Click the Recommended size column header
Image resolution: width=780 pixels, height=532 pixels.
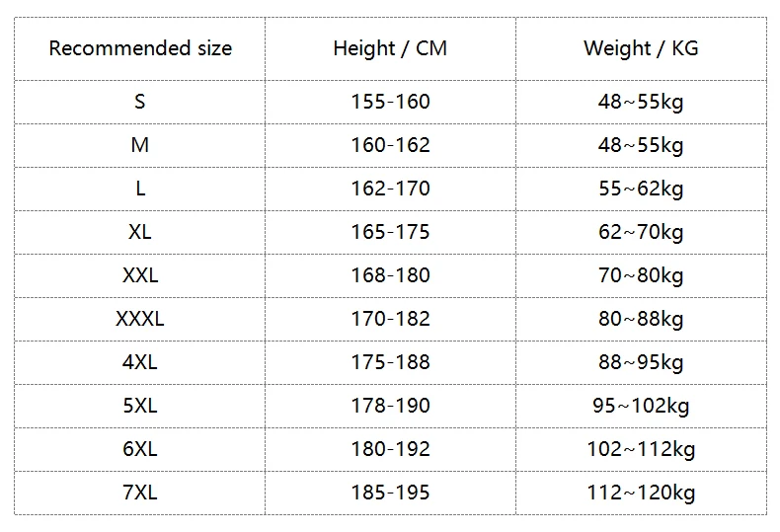tap(140, 48)
